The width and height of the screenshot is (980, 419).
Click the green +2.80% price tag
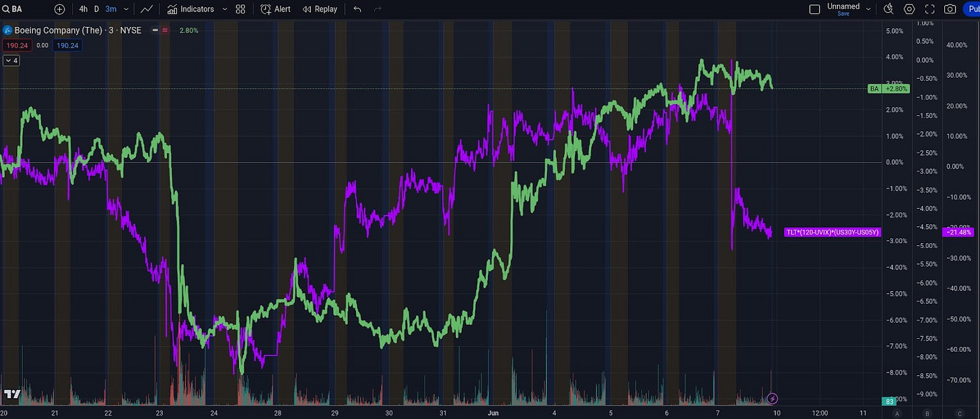click(897, 88)
